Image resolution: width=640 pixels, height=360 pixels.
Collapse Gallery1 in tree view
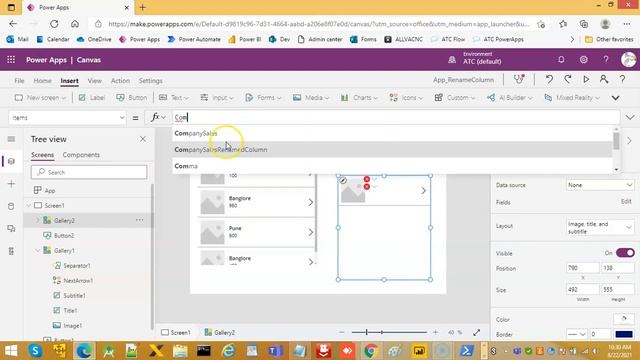[x=38, y=251]
